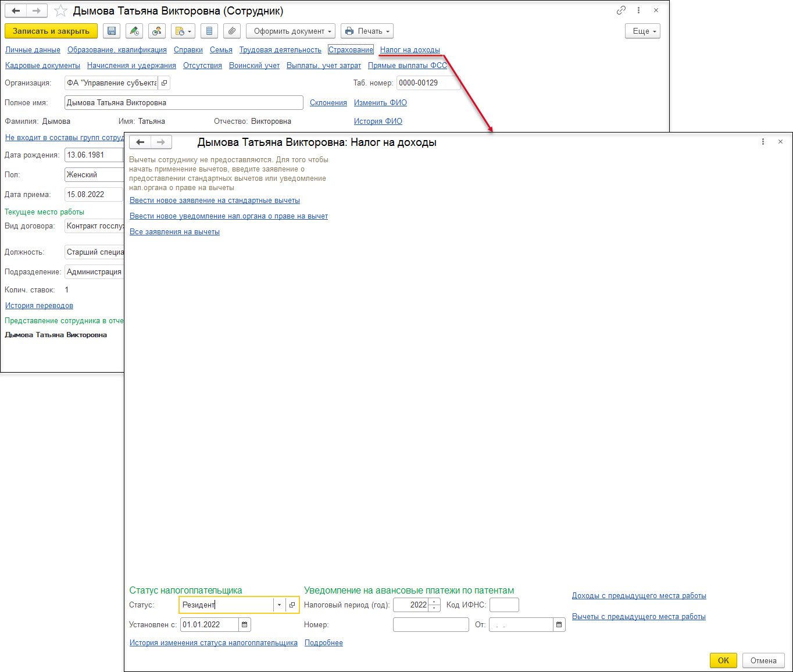Image resolution: width=793 pixels, height=672 pixels.
Task: Open Доходы с предыдущего места работы
Action: click(x=639, y=596)
